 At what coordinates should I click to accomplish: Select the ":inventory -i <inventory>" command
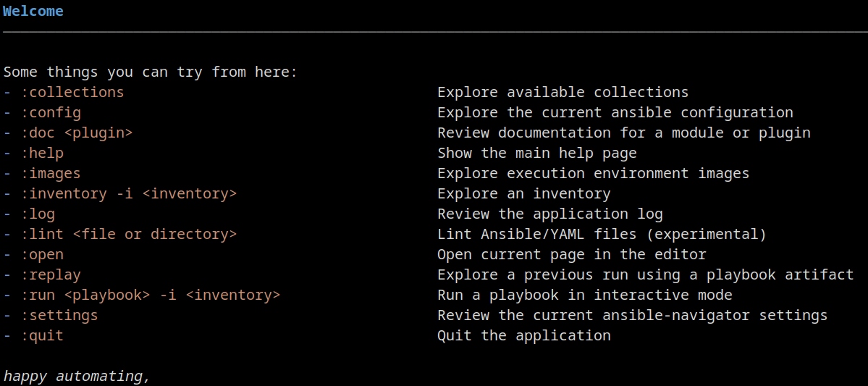129,194
